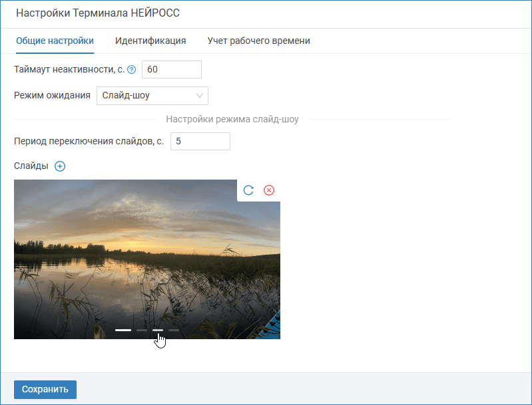Select the third carousel indicator dash
Screen dimensions: 532x405
pyautogui.click(x=158, y=330)
